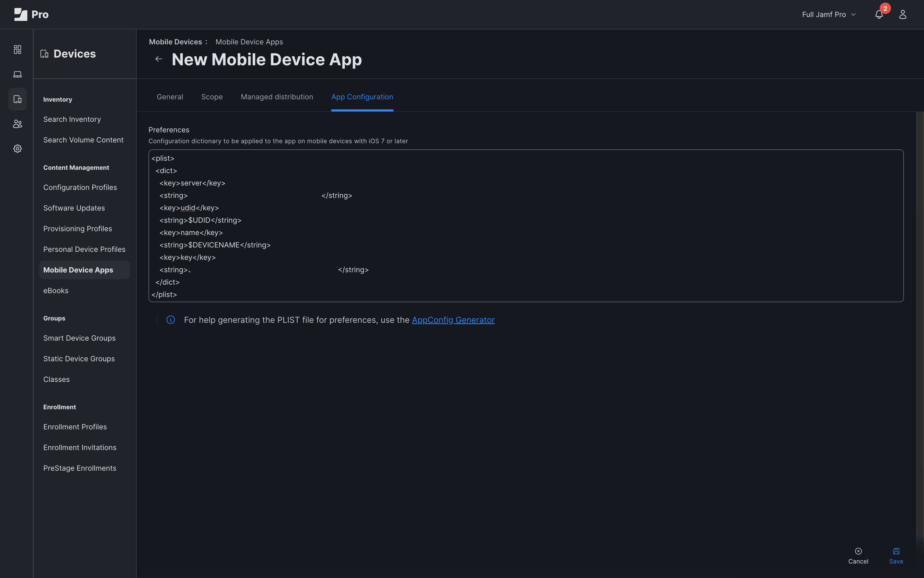The width and height of the screenshot is (924, 578).
Task: Open Software Updates in sidebar
Action: (x=74, y=208)
